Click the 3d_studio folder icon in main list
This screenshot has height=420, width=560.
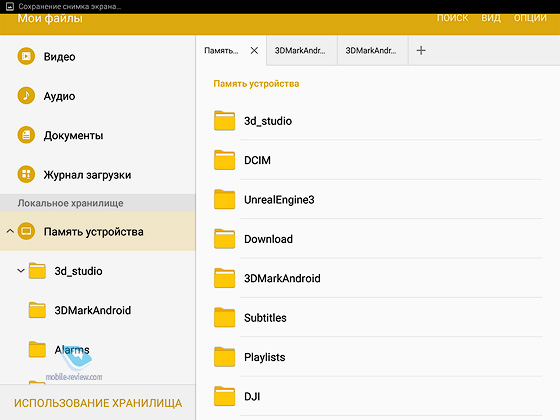[224, 120]
